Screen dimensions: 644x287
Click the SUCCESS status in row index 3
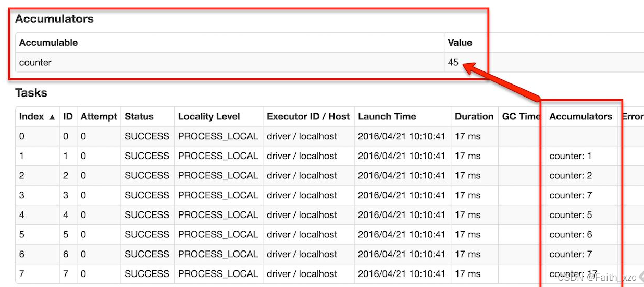(x=147, y=195)
